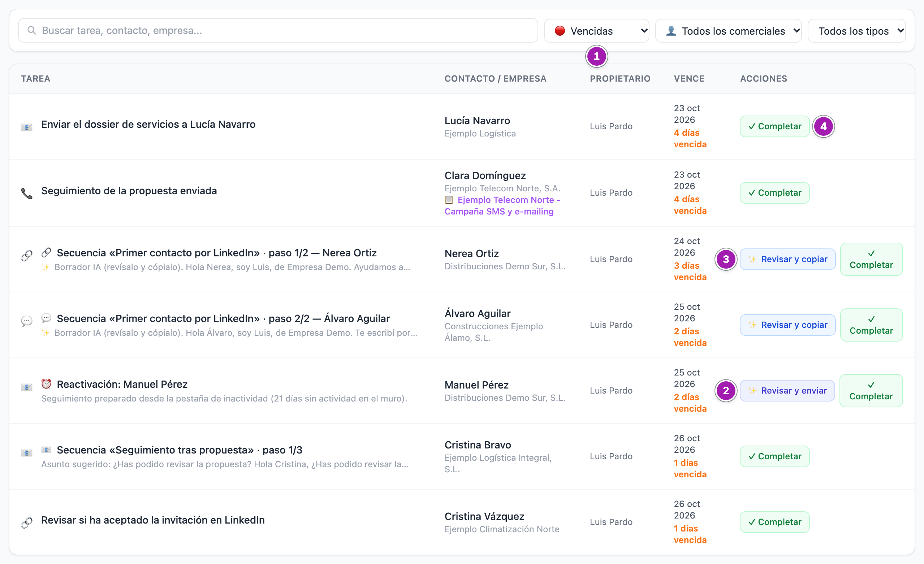
Task: Complete the Manuel Pérez reactivation task
Action: (871, 390)
